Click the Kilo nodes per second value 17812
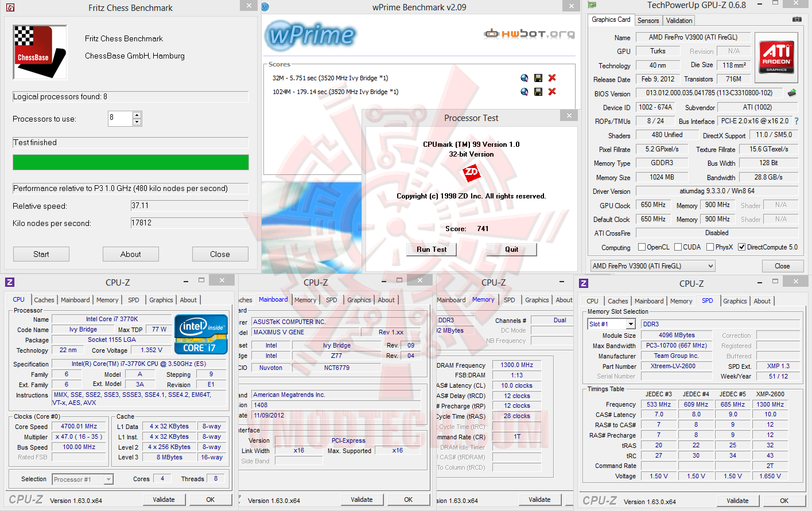Image resolution: width=812 pixels, height=511 pixels. [x=189, y=223]
